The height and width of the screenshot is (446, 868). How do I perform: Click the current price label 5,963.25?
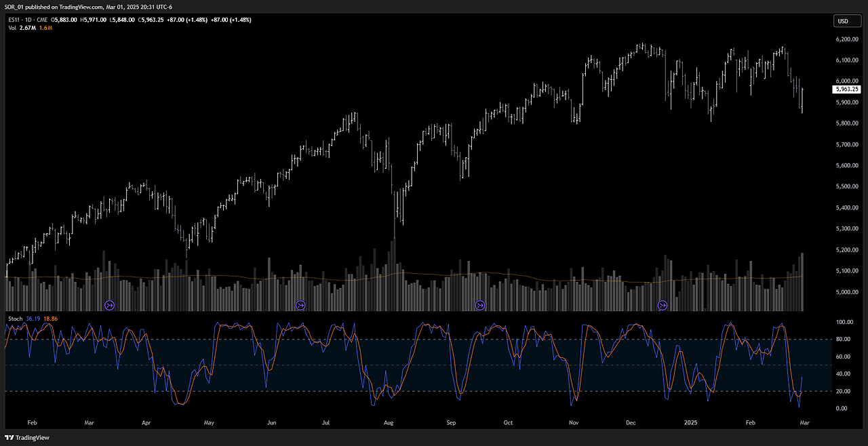tap(848, 89)
